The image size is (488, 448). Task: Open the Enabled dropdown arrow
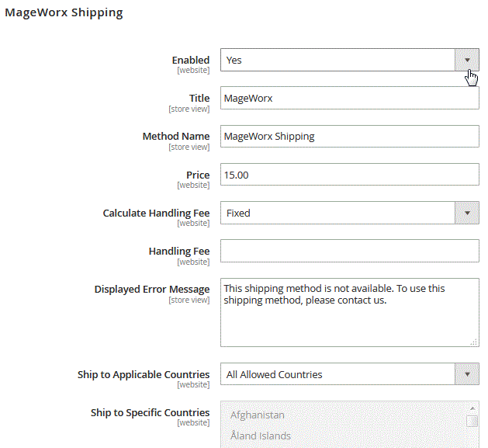click(x=466, y=60)
